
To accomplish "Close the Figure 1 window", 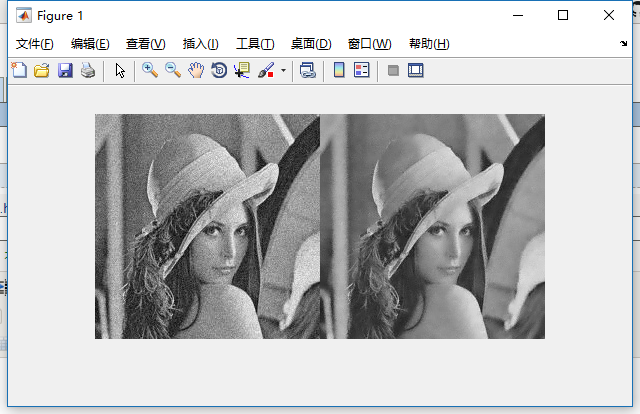I will pyautogui.click(x=609, y=16).
